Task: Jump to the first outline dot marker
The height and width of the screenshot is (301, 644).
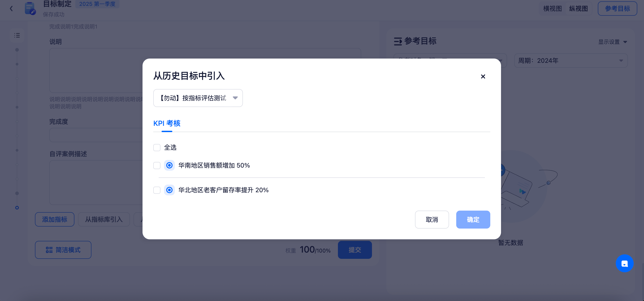Action: click(17, 50)
